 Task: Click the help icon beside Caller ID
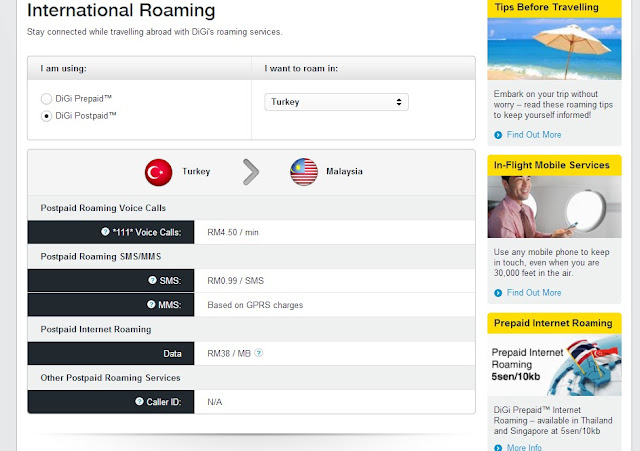[139, 401]
